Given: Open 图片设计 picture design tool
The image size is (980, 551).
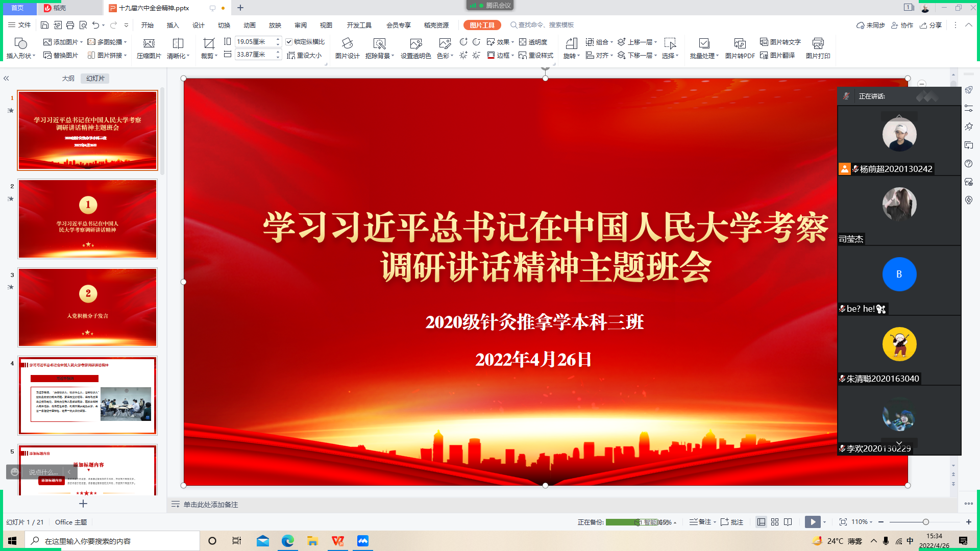Looking at the screenshot, I should pos(347,44).
